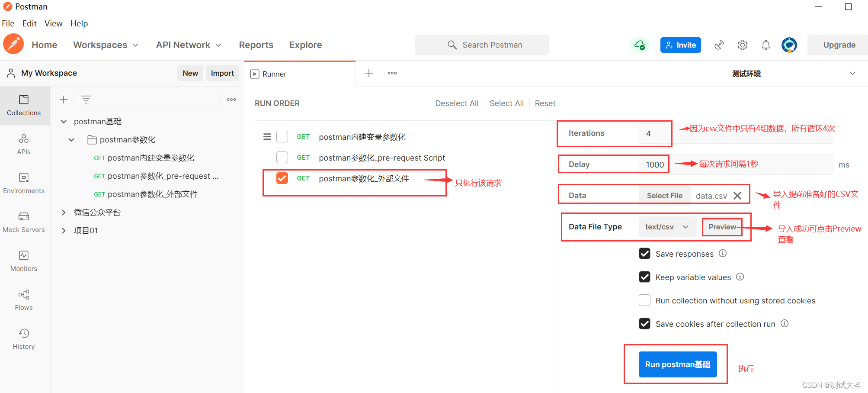Open a new tab with the plus icon
Image resolution: width=868 pixels, height=393 pixels.
[x=369, y=73]
